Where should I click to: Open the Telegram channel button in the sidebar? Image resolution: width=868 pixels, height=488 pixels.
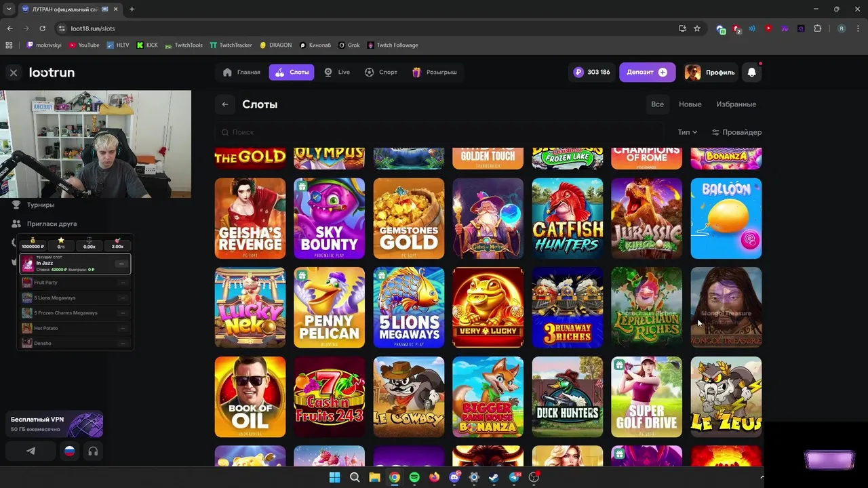click(31, 451)
